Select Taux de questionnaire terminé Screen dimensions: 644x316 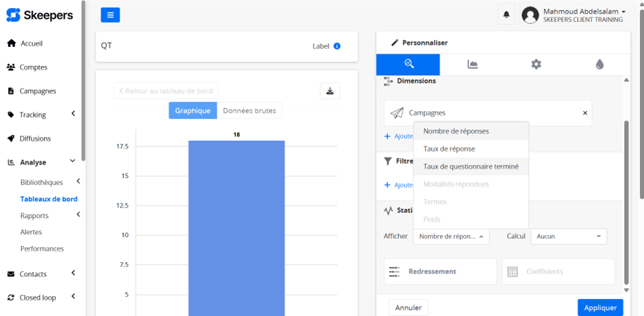470,166
